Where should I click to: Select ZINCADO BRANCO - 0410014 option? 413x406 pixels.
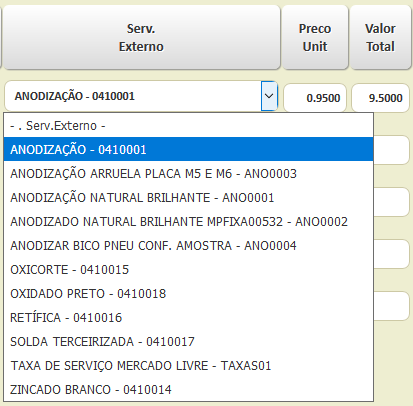tap(188, 389)
